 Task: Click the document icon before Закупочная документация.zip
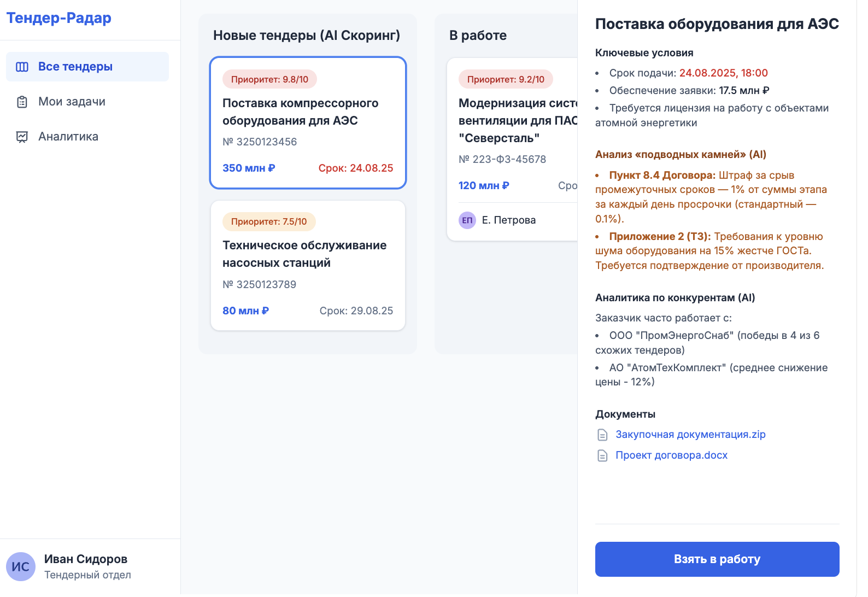click(x=602, y=434)
